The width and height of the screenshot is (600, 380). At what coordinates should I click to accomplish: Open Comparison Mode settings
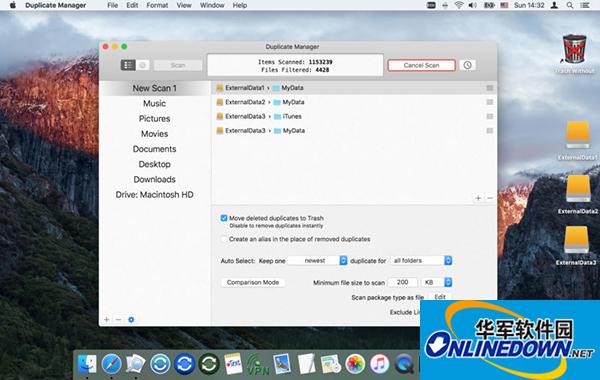point(253,282)
